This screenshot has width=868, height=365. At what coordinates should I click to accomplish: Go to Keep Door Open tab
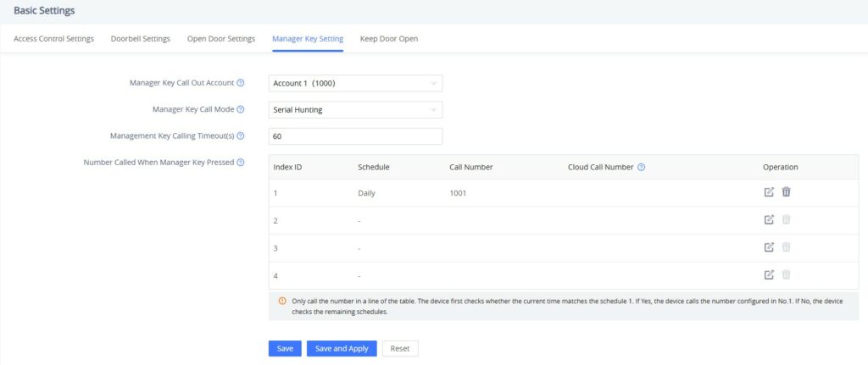click(x=388, y=39)
